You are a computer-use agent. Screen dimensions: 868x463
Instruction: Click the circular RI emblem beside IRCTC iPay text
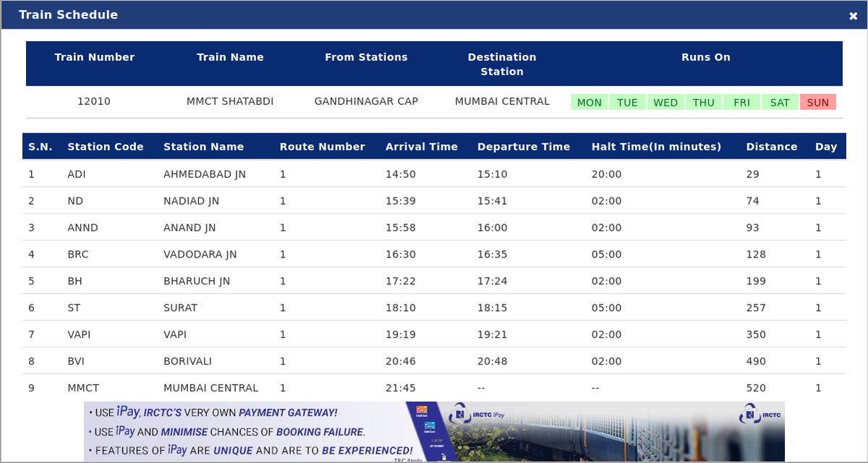pyautogui.click(x=459, y=413)
